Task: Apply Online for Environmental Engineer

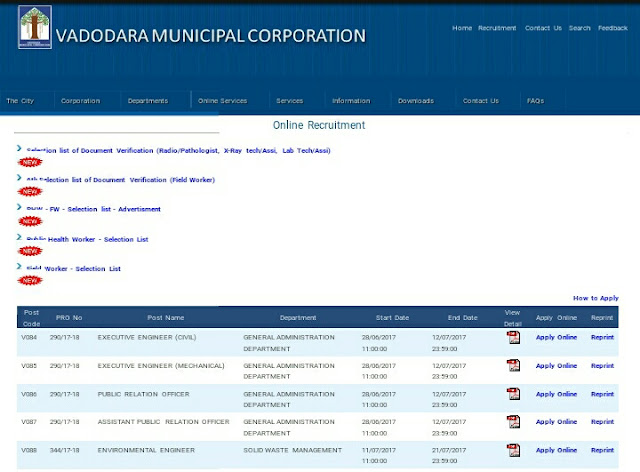Action: tap(556, 450)
